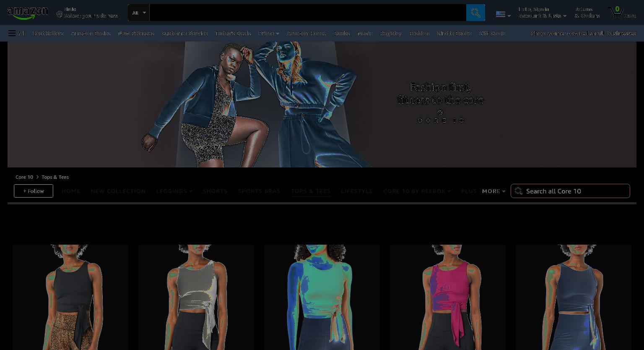Focus the main Amazon search field
This screenshot has height=350, width=644.
[308, 13]
